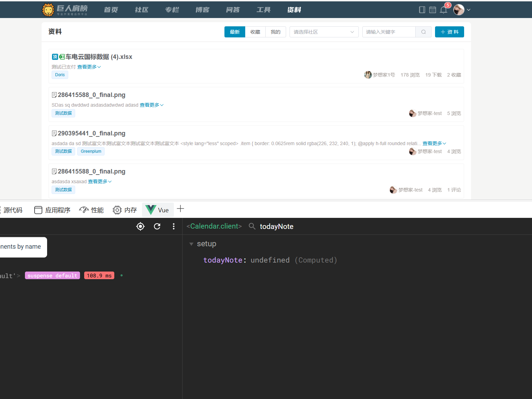
Task: Select the 我的 filter tab
Action: coord(276,32)
